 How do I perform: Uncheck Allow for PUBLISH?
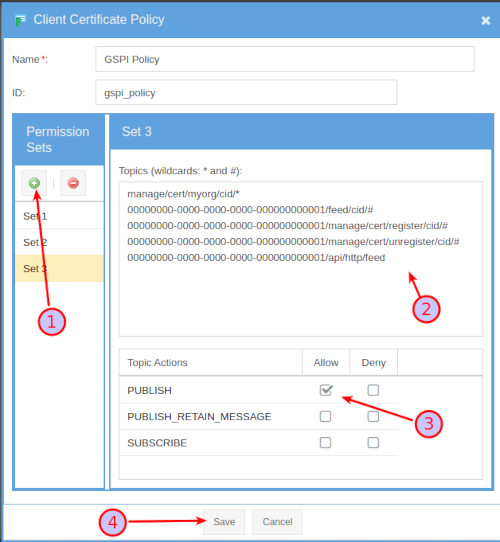326,390
